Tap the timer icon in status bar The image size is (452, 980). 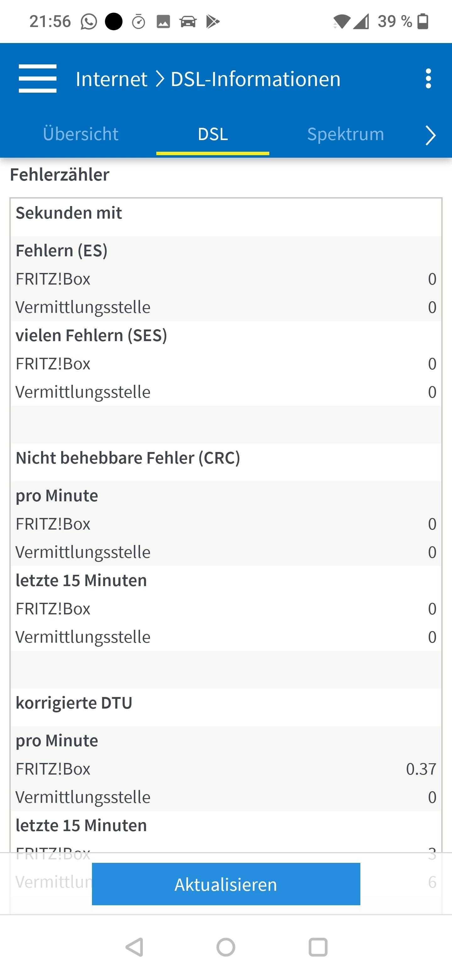point(138,22)
